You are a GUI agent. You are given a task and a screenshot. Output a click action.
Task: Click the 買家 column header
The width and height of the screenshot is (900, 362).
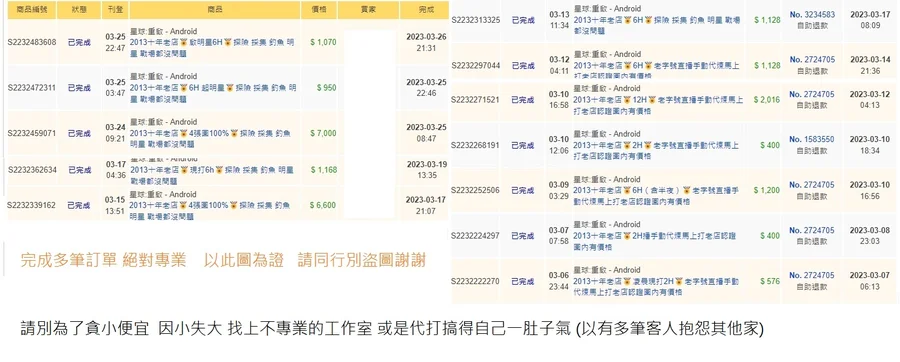(x=368, y=9)
